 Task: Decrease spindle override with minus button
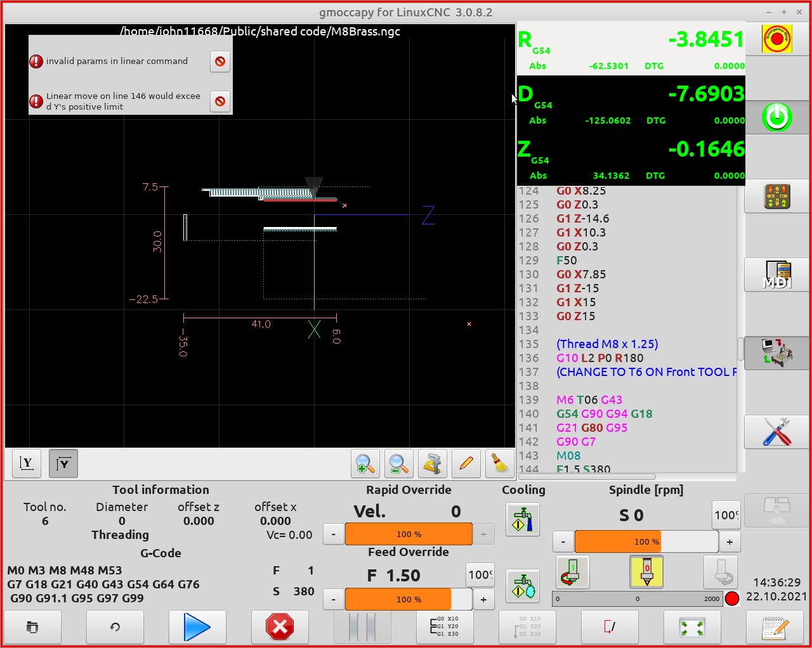(x=563, y=542)
